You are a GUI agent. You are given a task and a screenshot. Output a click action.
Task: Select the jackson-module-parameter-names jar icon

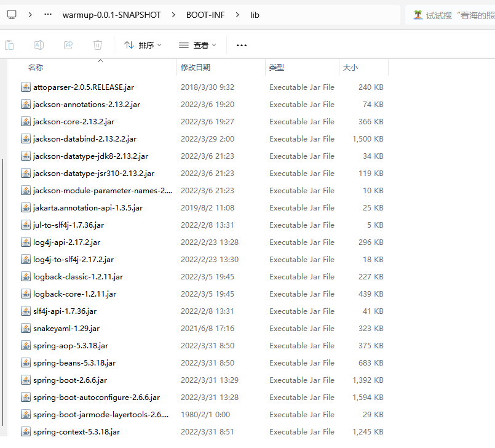26,190
